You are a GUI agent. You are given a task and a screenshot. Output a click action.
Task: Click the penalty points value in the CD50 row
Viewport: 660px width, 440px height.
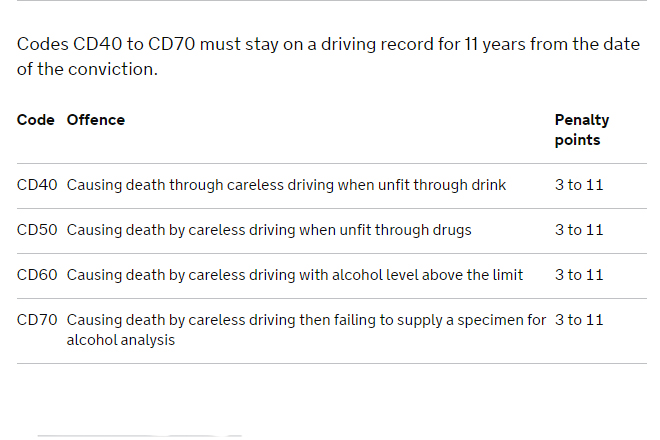579,230
